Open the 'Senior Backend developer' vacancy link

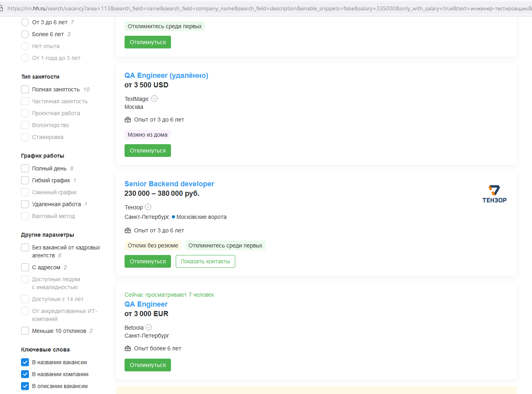169,184
